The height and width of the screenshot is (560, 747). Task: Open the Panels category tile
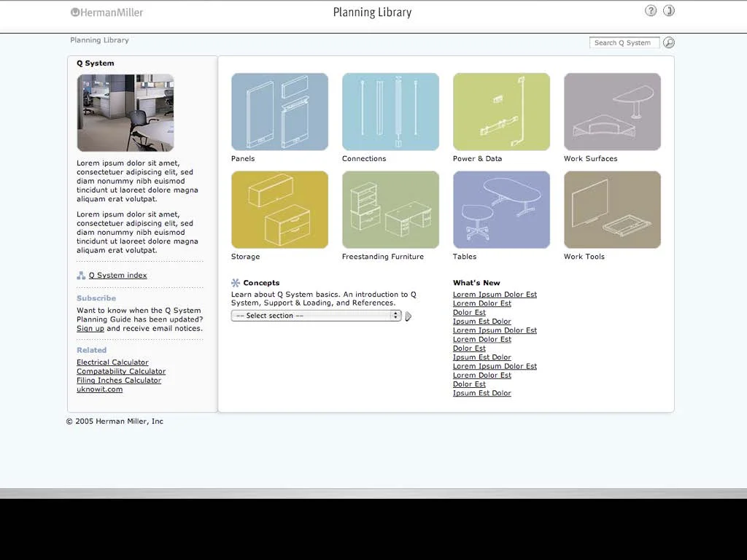click(279, 112)
